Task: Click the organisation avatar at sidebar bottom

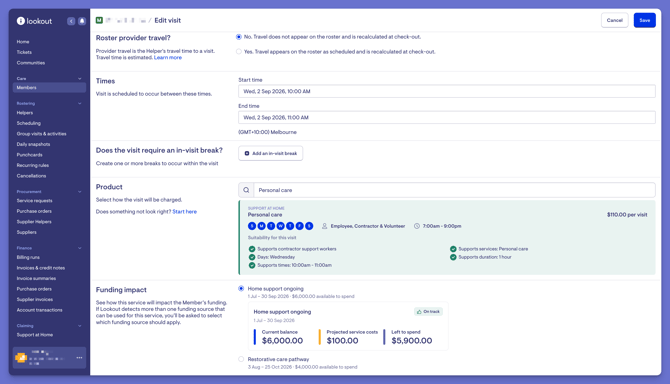Action: [x=21, y=358]
